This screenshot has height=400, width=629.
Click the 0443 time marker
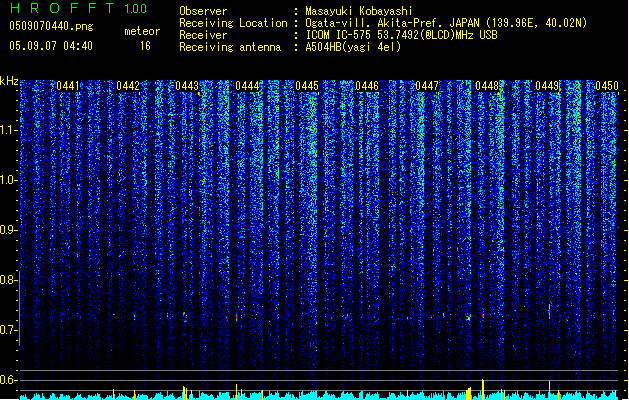coord(187,86)
